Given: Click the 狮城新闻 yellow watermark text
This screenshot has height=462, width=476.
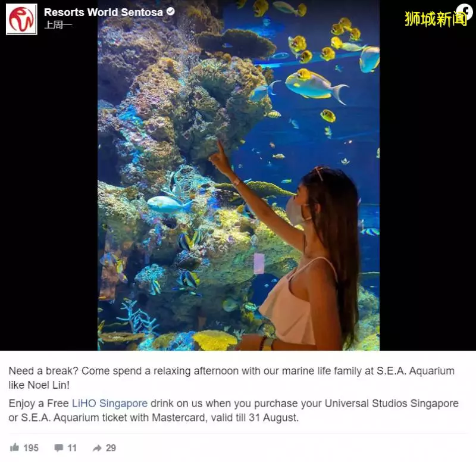Looking at the screenshot, I should (x=436, y=19).
